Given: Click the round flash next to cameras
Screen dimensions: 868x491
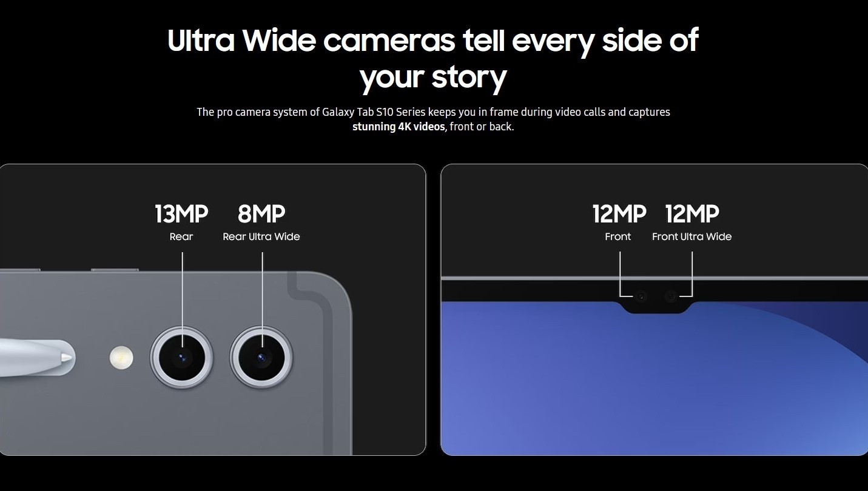Looking at the screenshot, I should pyautogui.click(x=121, y=358).
